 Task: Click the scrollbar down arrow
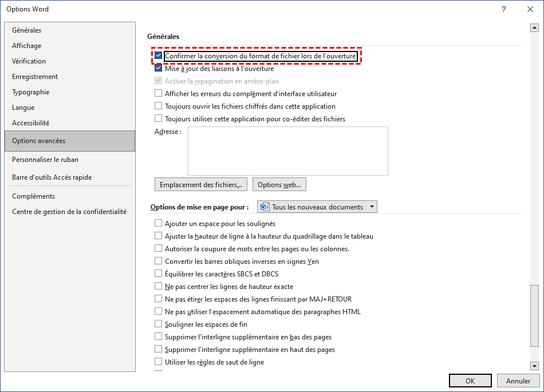tap(535, 366)
